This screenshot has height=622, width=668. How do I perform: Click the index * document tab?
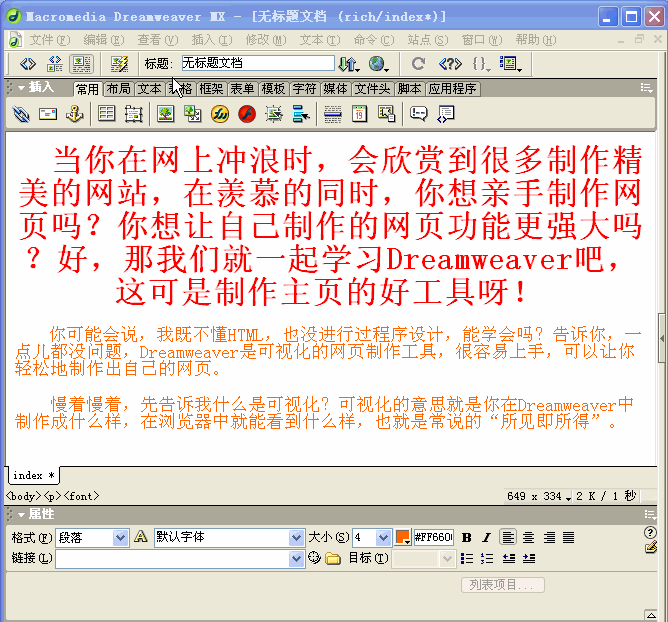(x=33, y=475)
